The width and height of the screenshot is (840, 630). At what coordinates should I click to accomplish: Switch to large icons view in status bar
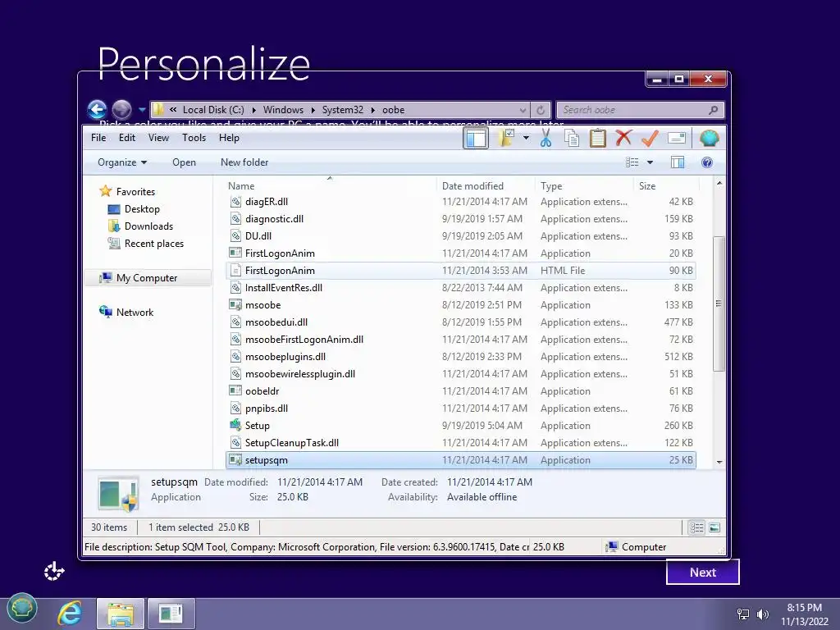pos(714,528)
